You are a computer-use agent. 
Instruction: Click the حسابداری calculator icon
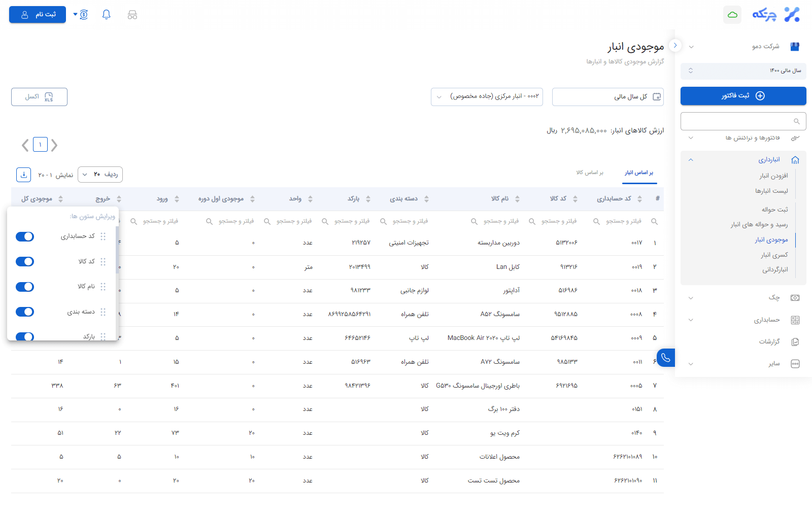pyautogui.click(x=795, y=320)
